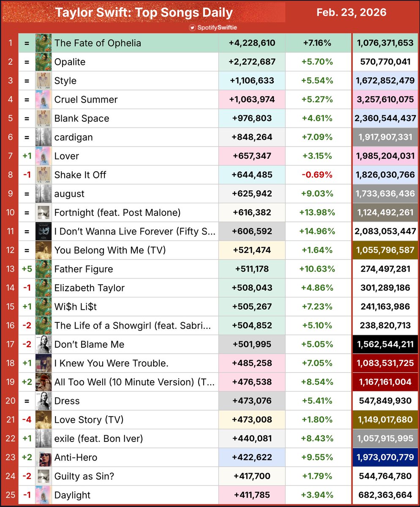Select song title 'Wi$h Li$t'

[76, 307]
